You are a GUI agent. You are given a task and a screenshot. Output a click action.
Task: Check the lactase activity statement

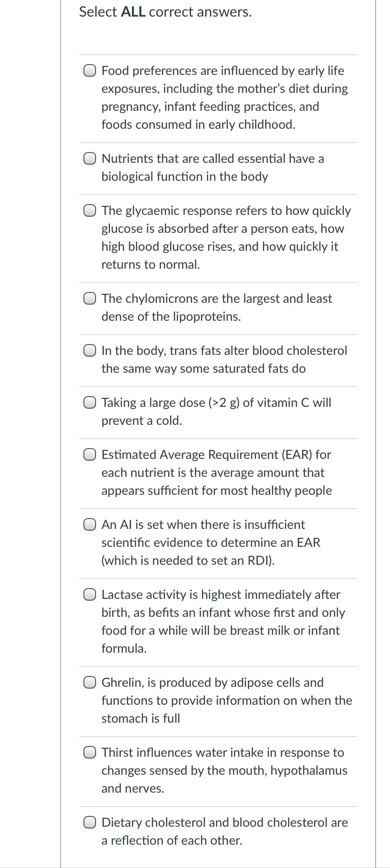click(x=90, y=594)
